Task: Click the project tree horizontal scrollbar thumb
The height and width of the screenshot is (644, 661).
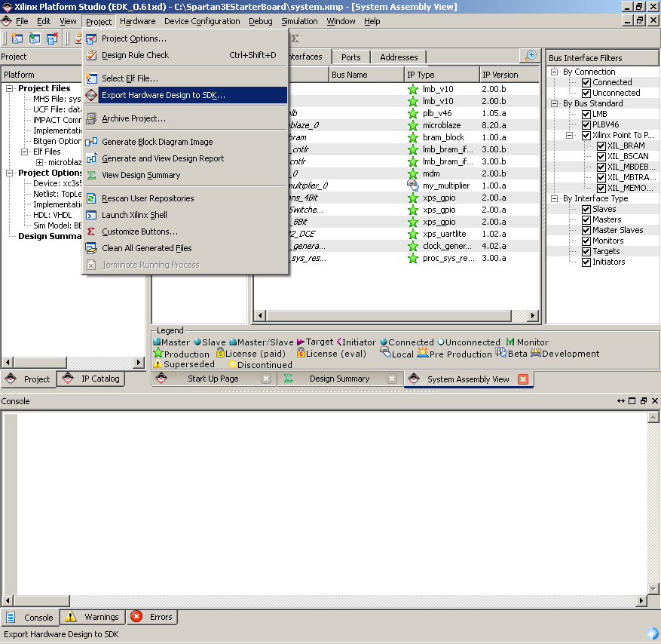Action: 40,362
